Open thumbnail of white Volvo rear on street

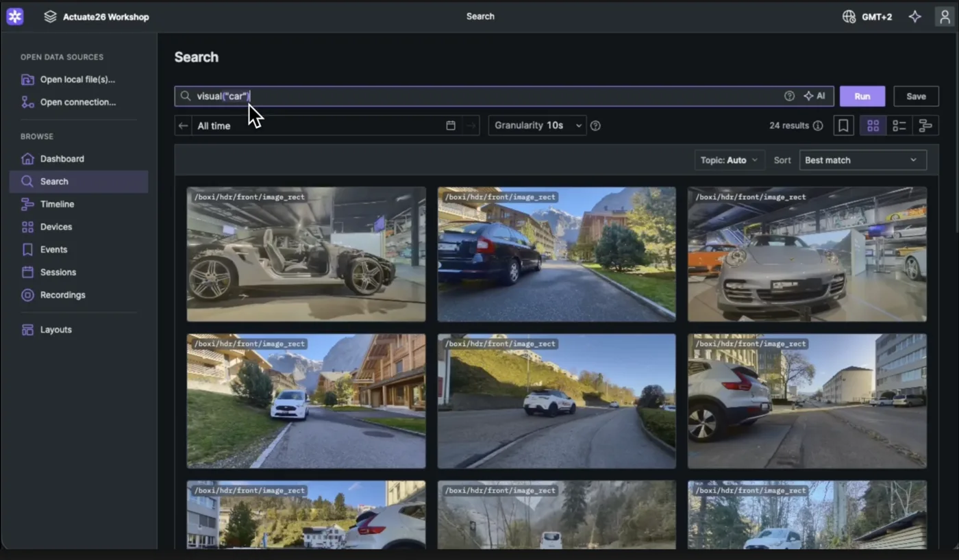pyautogui.click(x=807, y=401)
